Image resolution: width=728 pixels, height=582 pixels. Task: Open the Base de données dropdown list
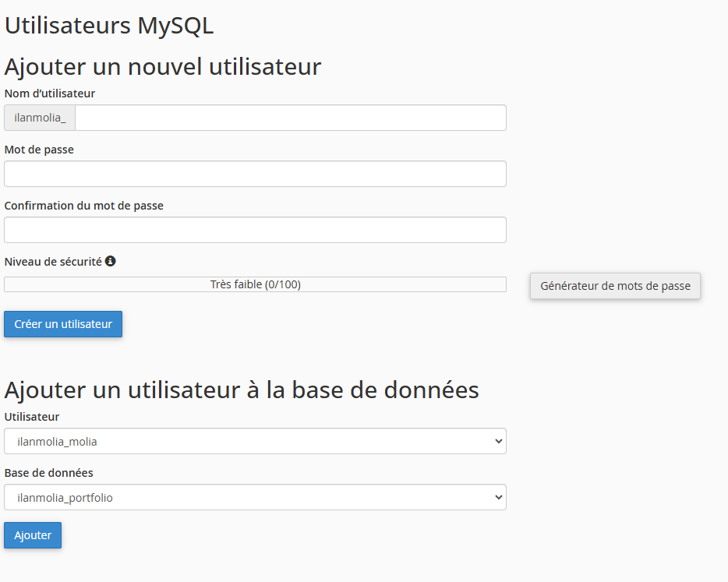[255, 497]
